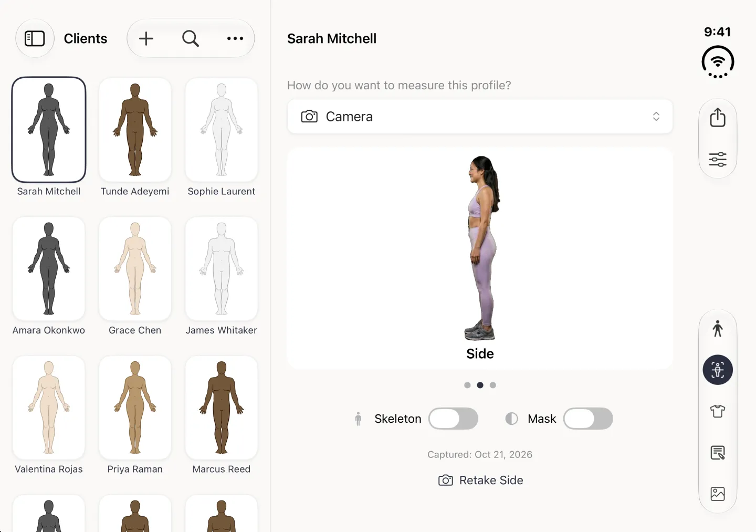Open the photo gallery icon
The width and height of the screenshot is (756, 532).
[x=718, y=494]
